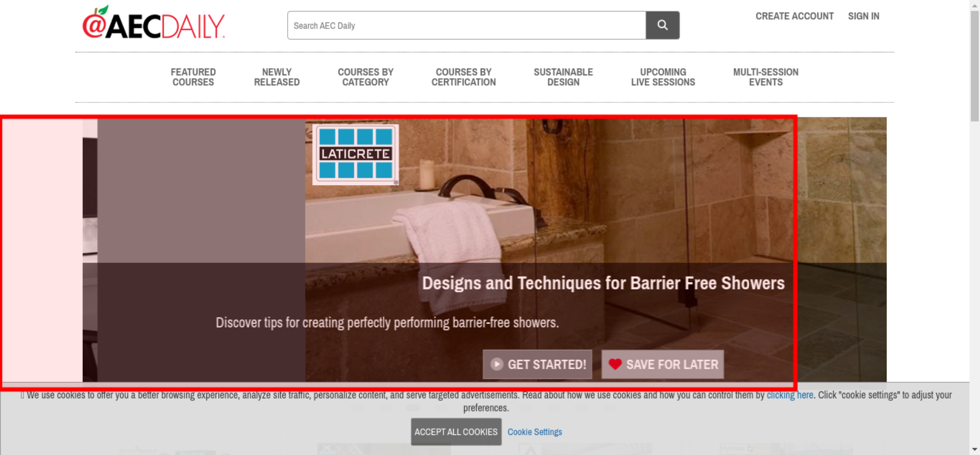
Task: Focus the Search AEC Daily field
Action: click(x=466, y=25)
